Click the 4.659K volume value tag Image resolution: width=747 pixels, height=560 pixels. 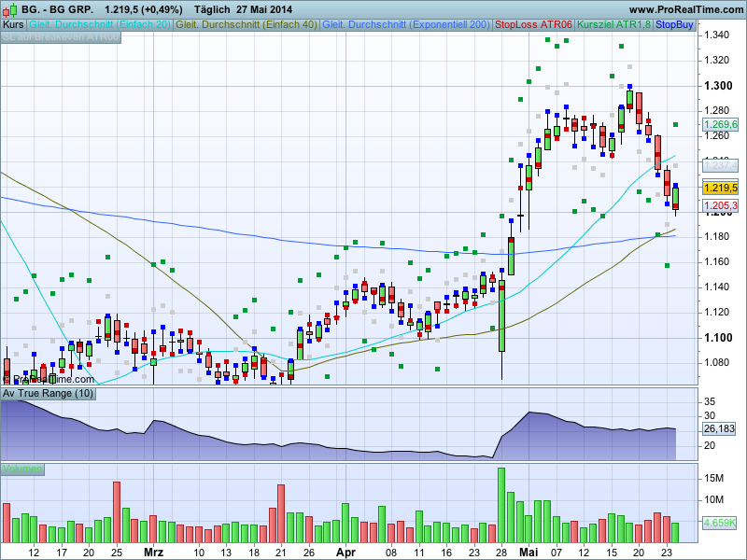tap(720, 523)
